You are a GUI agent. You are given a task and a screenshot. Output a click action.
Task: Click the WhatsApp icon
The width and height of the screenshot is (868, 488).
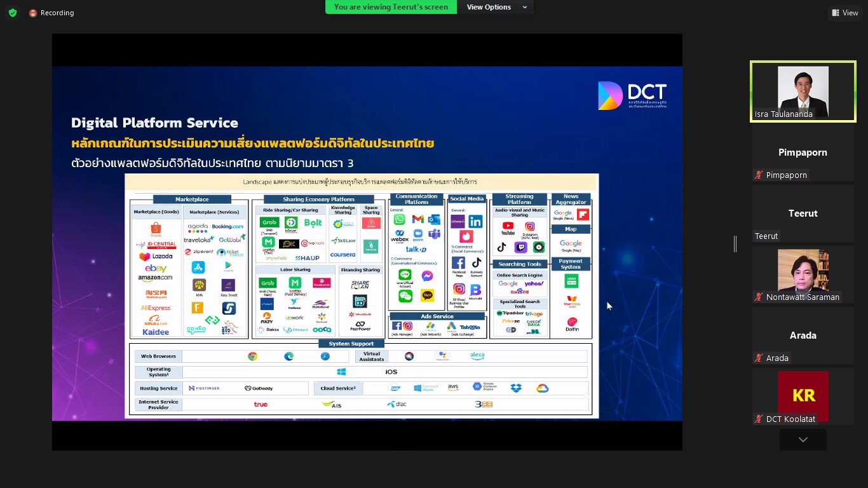(x=399, y=219)
